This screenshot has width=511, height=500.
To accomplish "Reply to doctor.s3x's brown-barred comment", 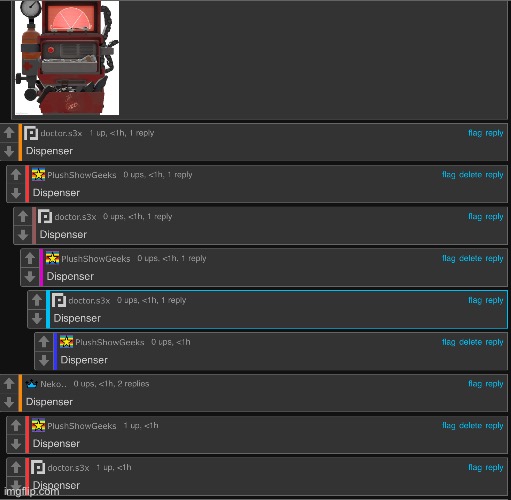I will click(x=494, y=217).
